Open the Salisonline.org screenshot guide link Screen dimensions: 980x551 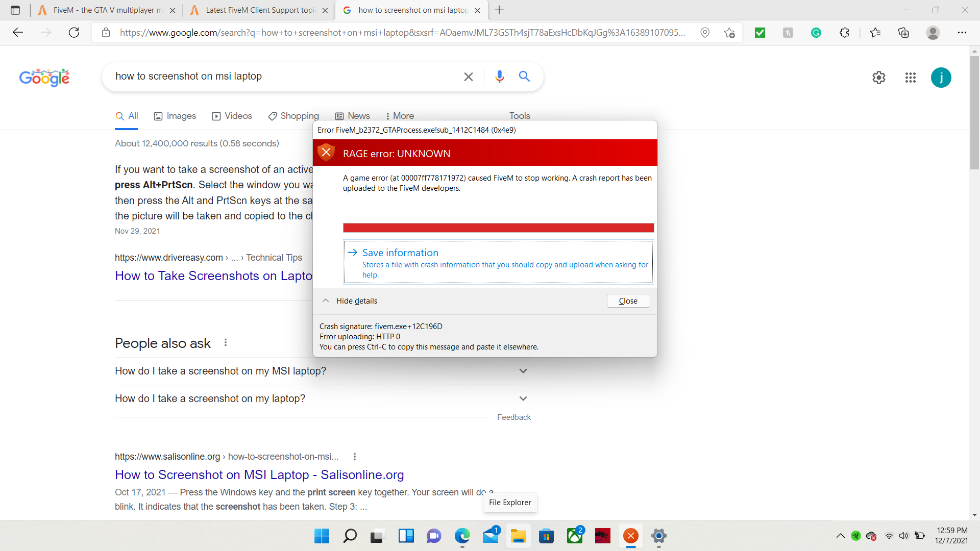coord(259,474)
